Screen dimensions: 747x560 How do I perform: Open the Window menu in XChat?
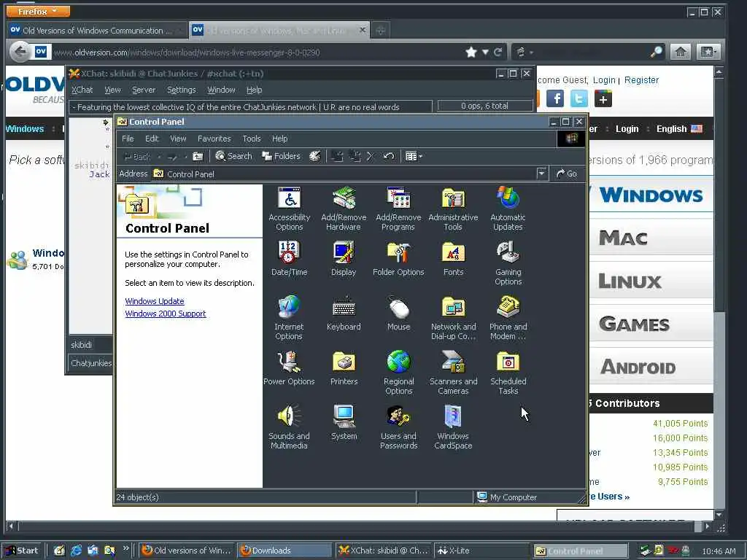click(x=221, y=90)
